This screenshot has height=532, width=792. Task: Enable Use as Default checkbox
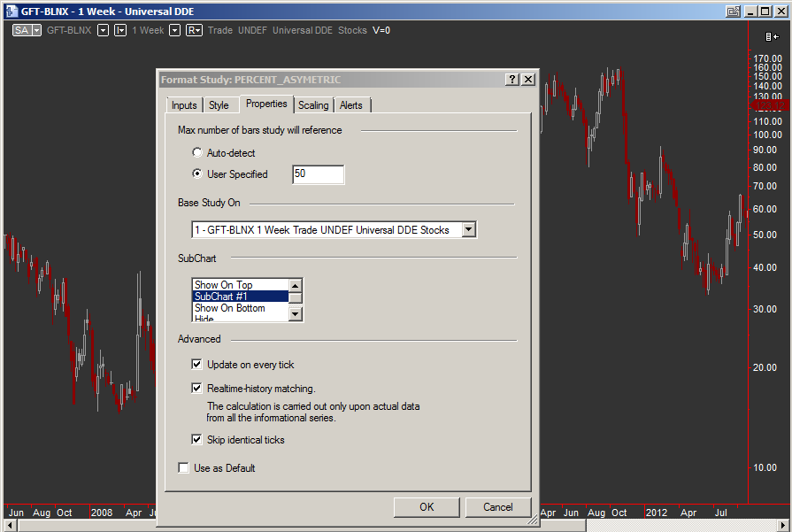click(x=184, y=468)
